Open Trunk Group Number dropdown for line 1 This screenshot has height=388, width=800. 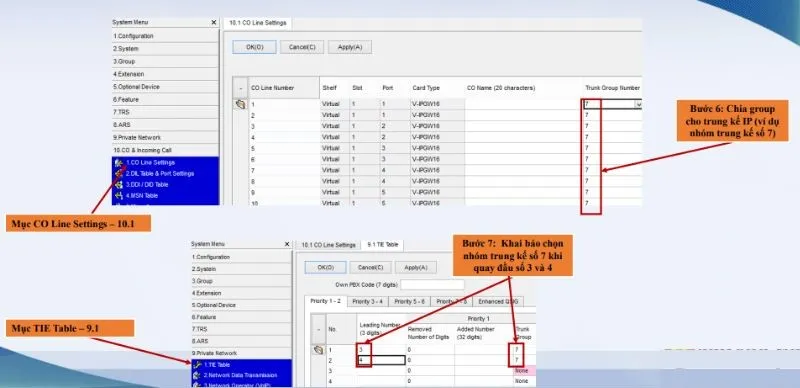click(x=637, y=104)
